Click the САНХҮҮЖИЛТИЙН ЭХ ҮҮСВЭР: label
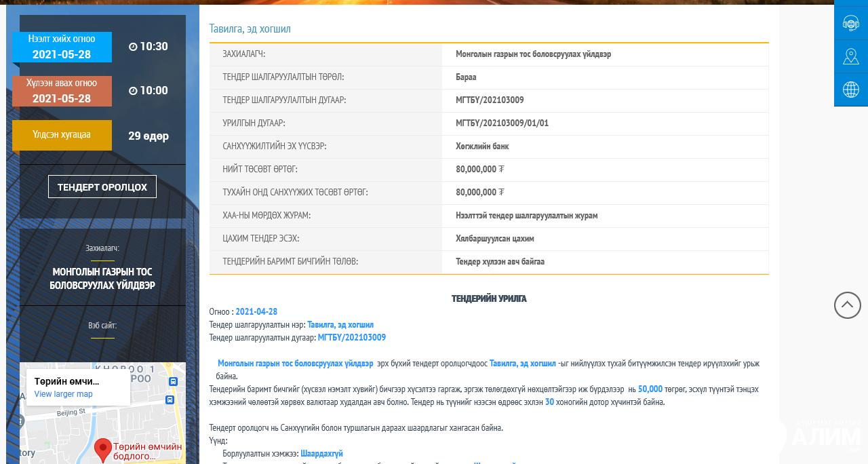This screenshot has width=868, height=464. (275, 147)
